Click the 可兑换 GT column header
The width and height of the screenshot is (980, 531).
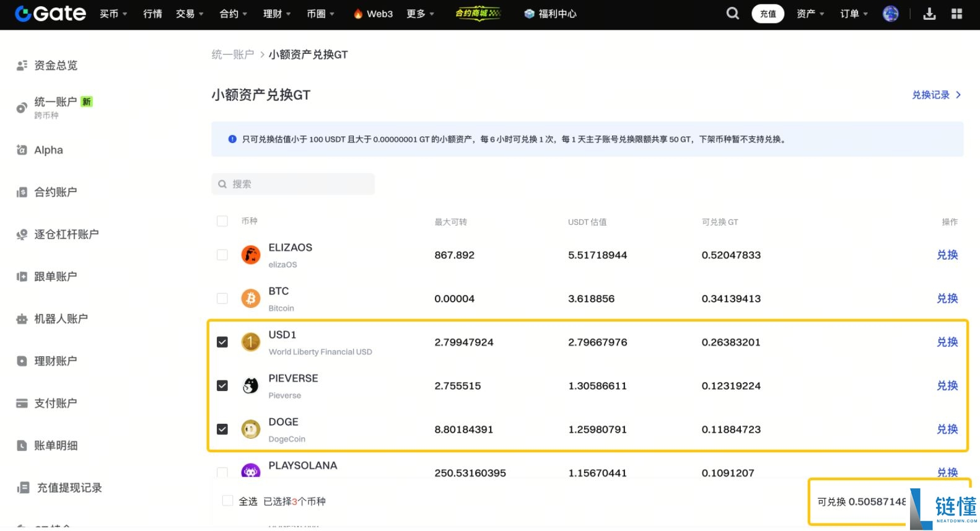click(720, 222)
